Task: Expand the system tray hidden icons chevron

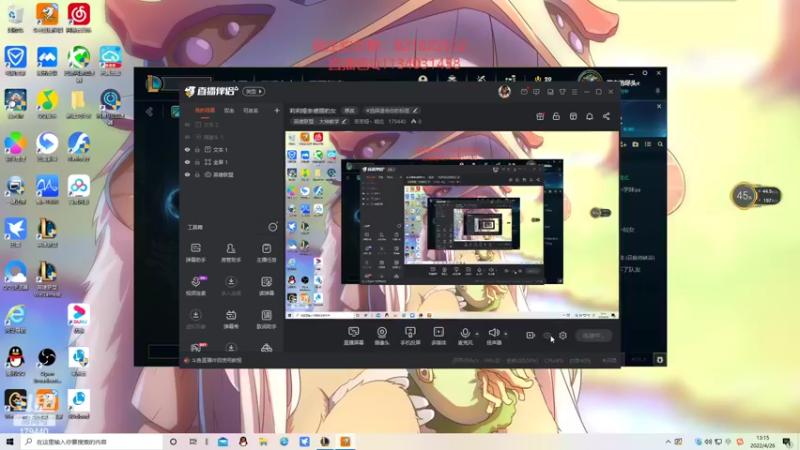Action: (668, 442)
